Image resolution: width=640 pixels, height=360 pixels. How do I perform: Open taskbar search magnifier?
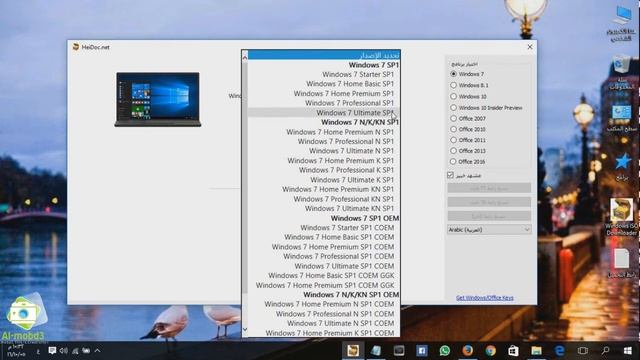coord(605,351)
